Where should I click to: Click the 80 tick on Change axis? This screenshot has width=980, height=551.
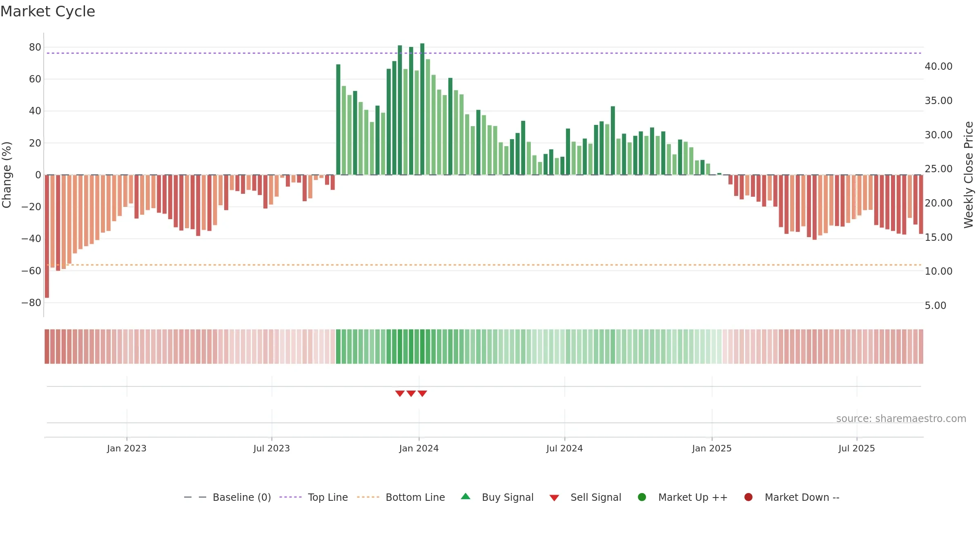click(x=35, y=47)
